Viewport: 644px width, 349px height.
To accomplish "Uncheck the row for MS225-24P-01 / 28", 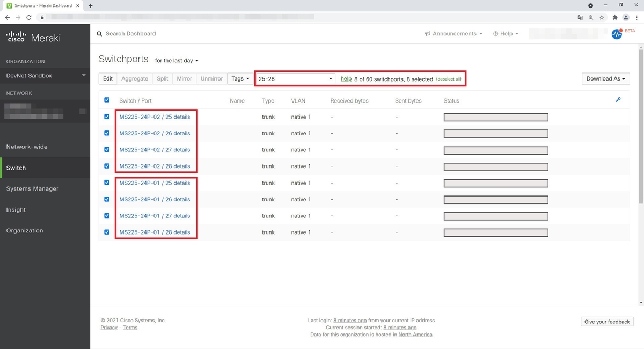I will point(107,232).
